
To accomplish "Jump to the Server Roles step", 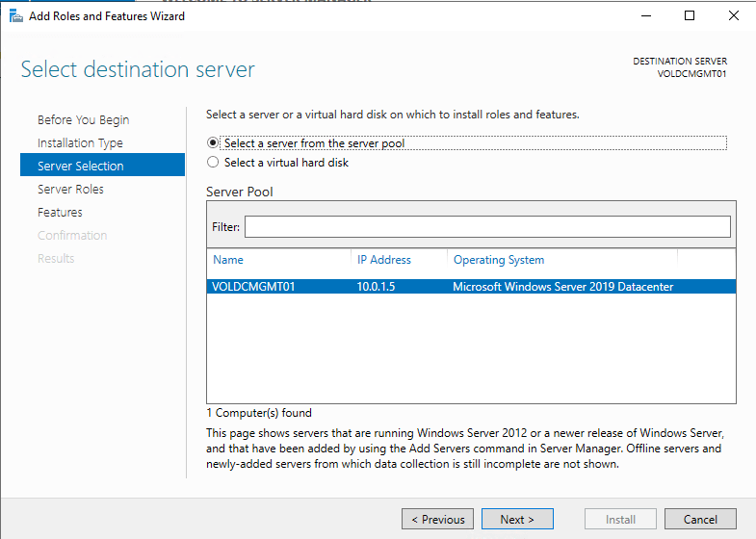I will [70, 190].
